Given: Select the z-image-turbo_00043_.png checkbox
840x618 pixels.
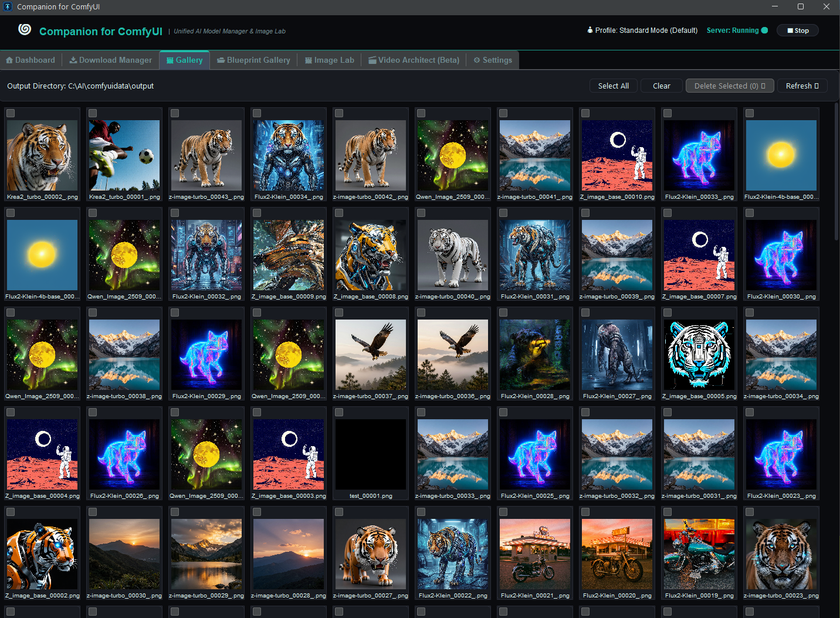Looking at the screenshot, I should click(x=175, y=113).
